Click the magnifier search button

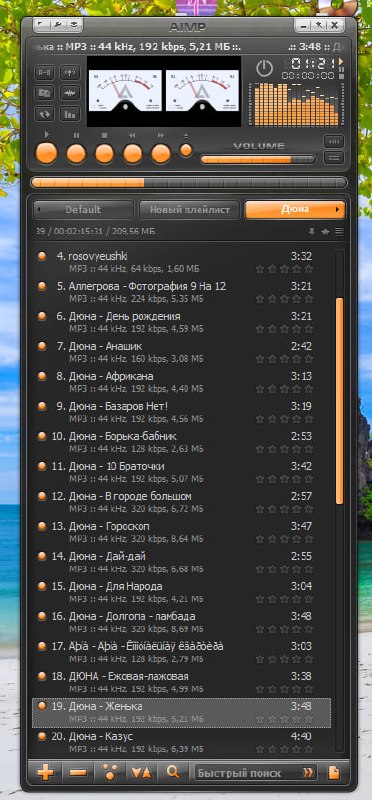pos(173,772)
